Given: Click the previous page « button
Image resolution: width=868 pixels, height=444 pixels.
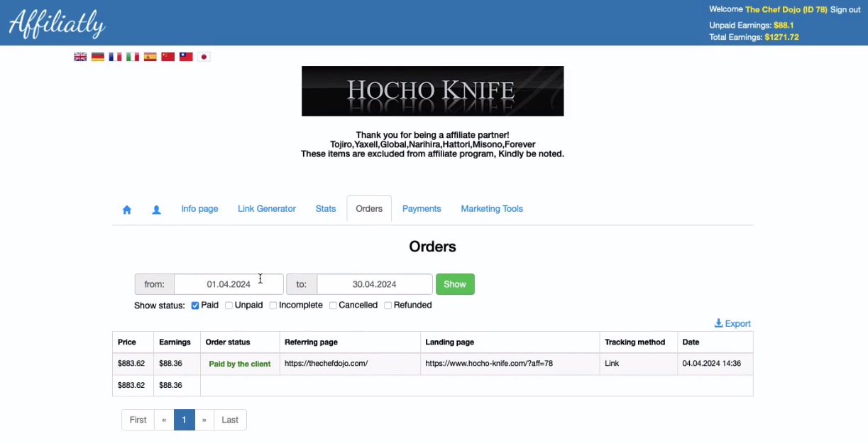Looking at the screenshot, I should tap(164, 420).
